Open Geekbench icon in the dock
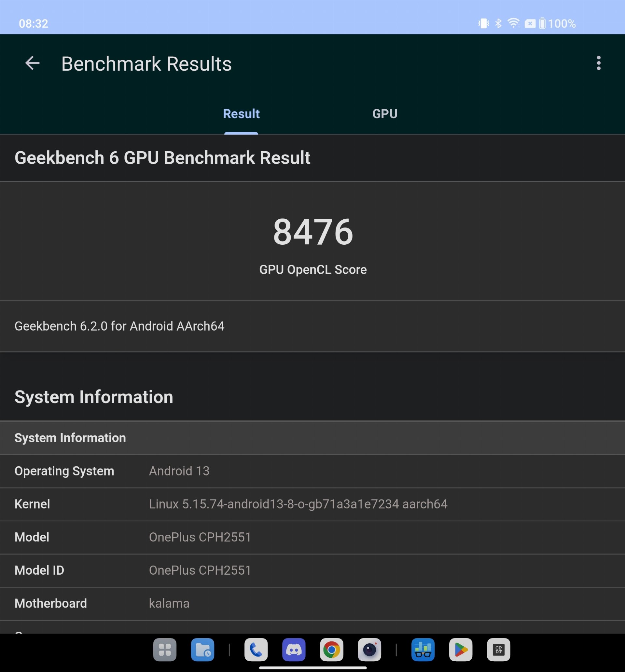Viewport: 625px width, 672px height. click(423, 649)
